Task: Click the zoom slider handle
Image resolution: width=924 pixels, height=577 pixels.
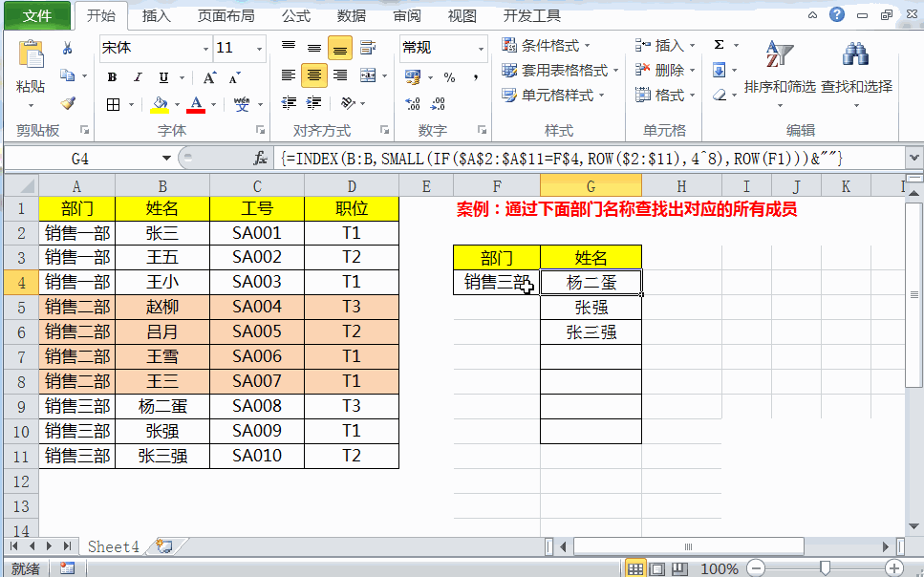Action: pos(825,568)
